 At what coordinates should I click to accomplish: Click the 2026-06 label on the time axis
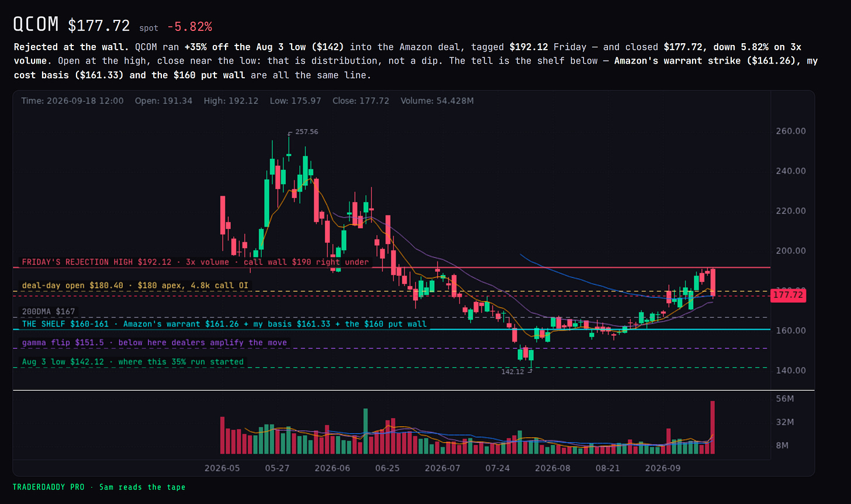coord(332,468)
